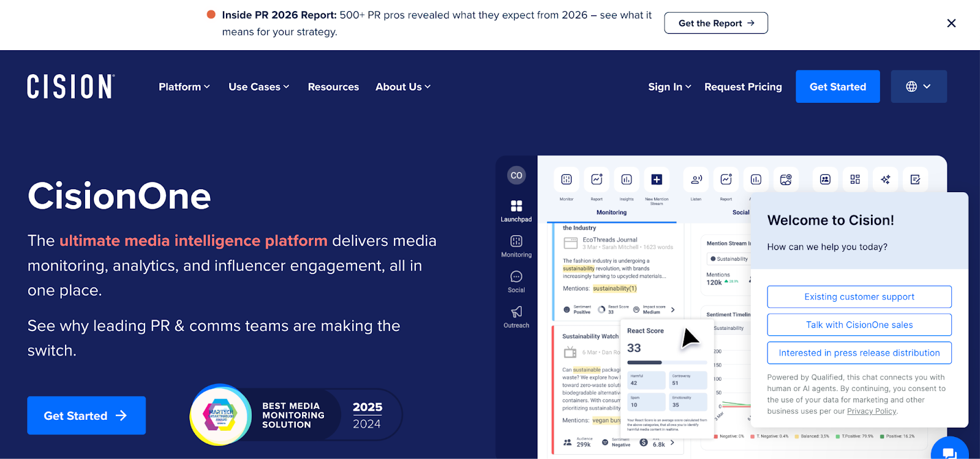Click the New Mention Stream plus icon
Viewport: 980px width, 459px height.
657,179
